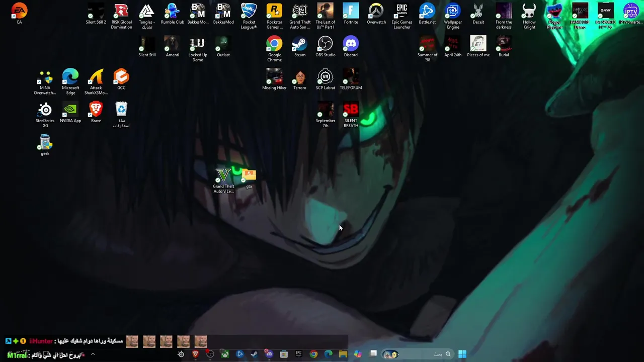Select the Microsoft Edge desktop icon
The width and height of the screenshot is (644, 362).
click(x=70, y=81)
